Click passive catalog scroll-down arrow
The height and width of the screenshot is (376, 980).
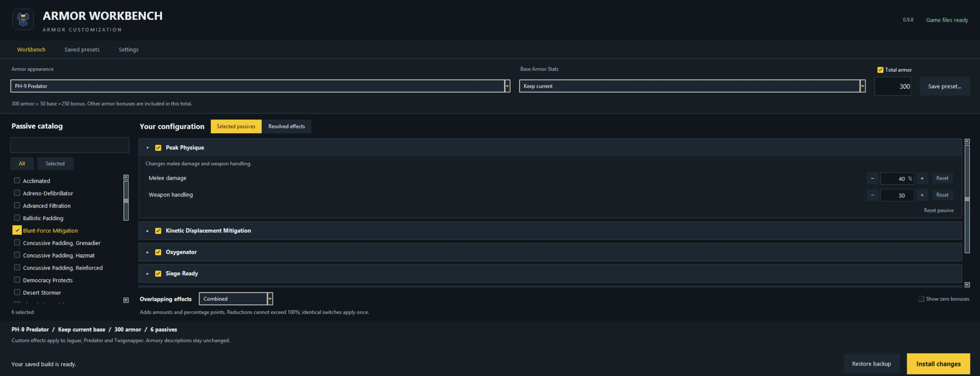click(x=126, y=300)
